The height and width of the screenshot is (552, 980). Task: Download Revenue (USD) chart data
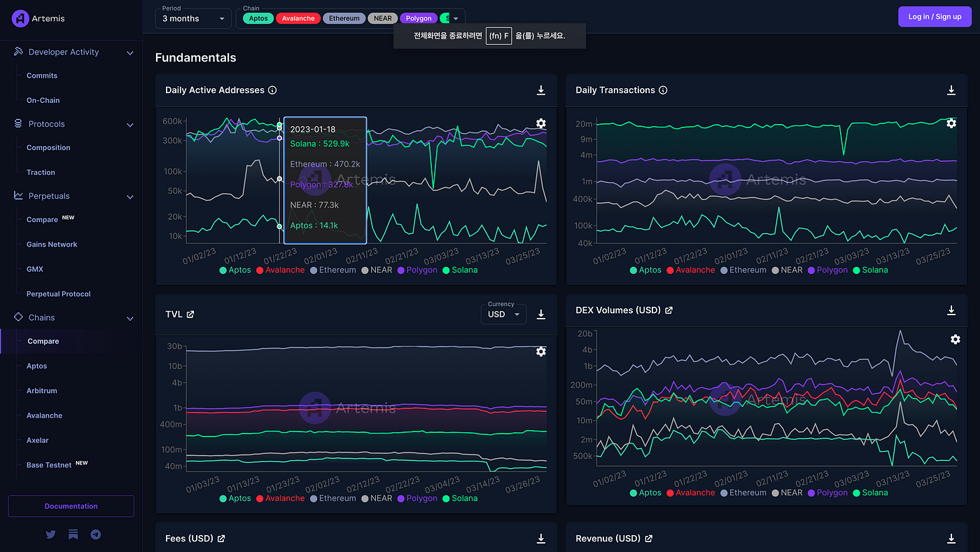point(951,539)
